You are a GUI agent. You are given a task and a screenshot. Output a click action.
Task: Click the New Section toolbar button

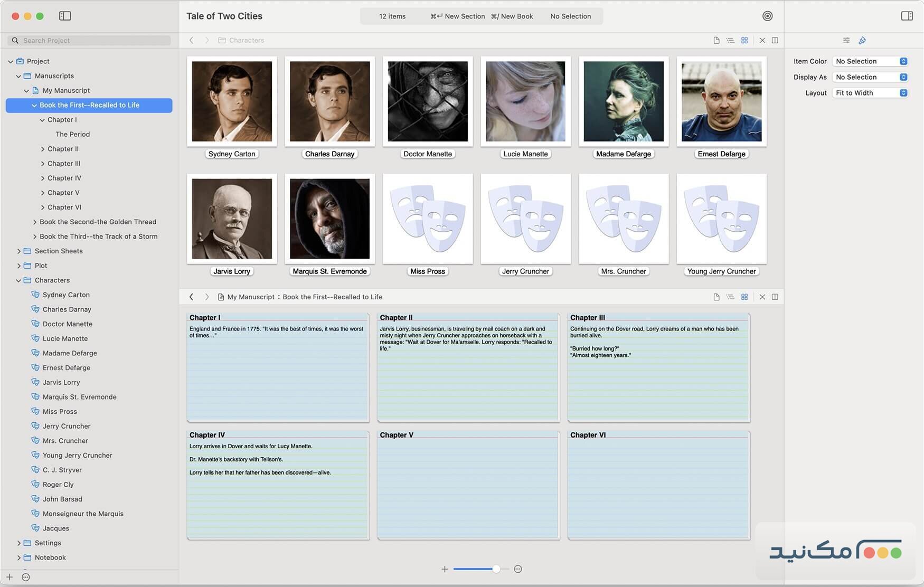[458, 16]
